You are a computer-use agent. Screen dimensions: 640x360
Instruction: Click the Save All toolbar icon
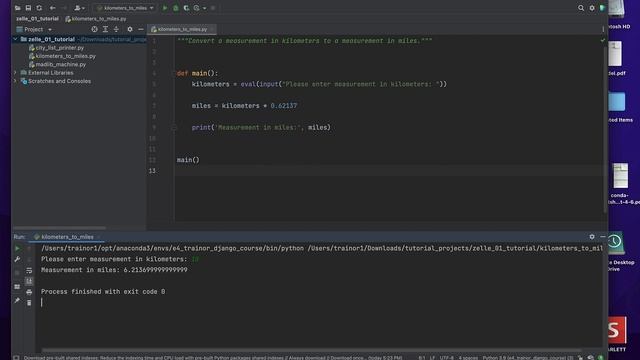pos(28,8)
